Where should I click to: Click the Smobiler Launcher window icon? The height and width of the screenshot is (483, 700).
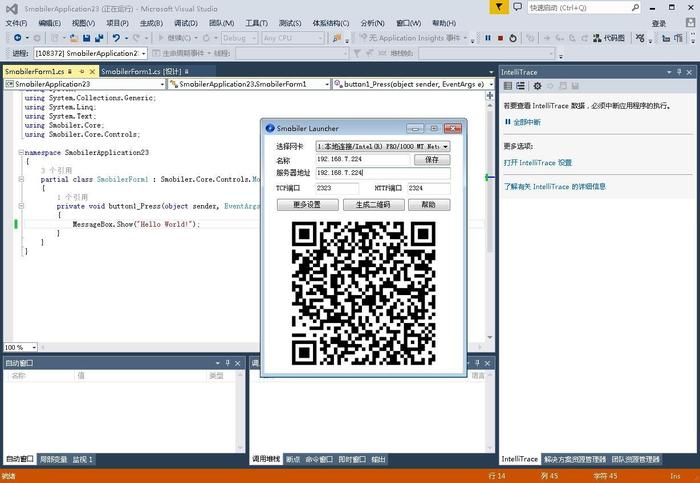tap(270, 129)
